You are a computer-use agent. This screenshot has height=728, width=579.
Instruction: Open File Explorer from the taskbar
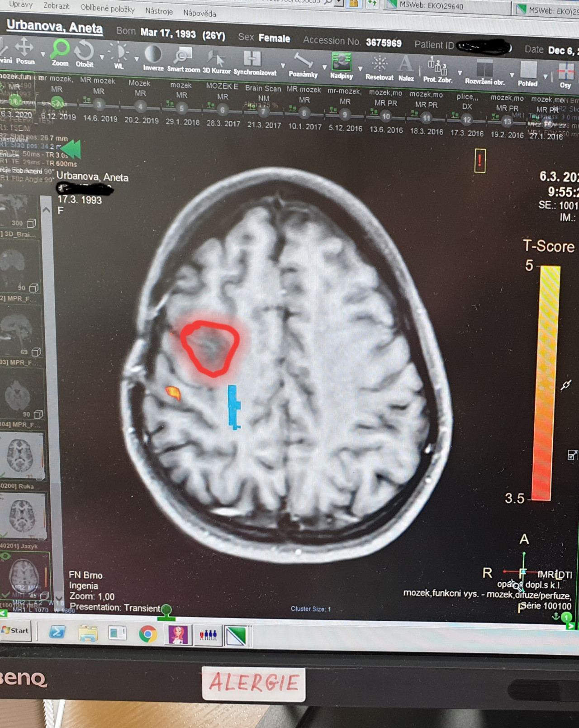pyautogui.click(x=88, y=633)
